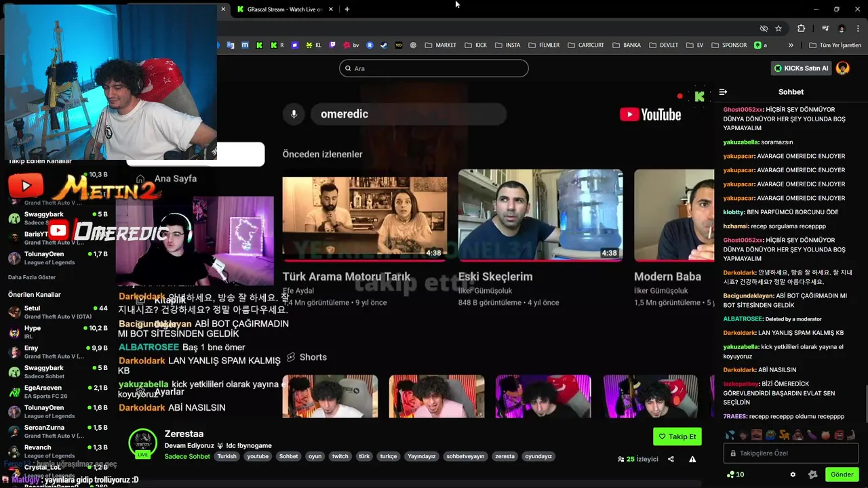This screenshot has width=868, height=488.
Task: Open Chrome profile icon in toolbar
Action: tap(842, 28)
